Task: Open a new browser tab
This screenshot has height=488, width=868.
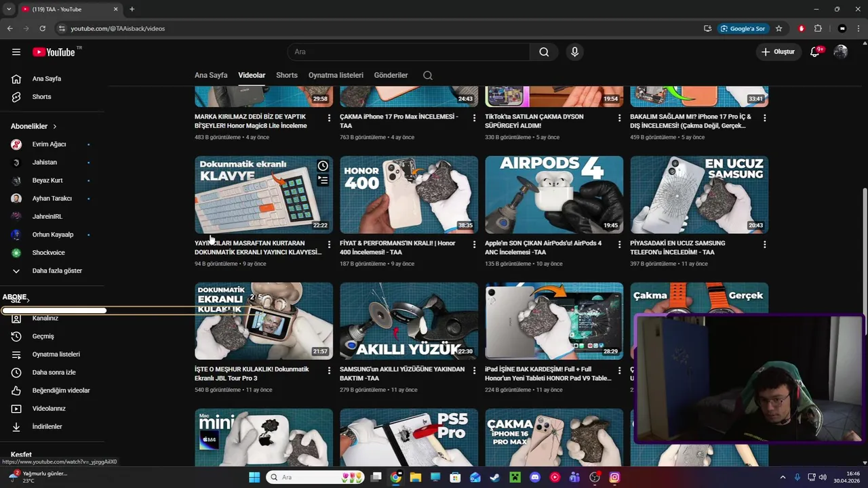Action: [x=132, y=9]
